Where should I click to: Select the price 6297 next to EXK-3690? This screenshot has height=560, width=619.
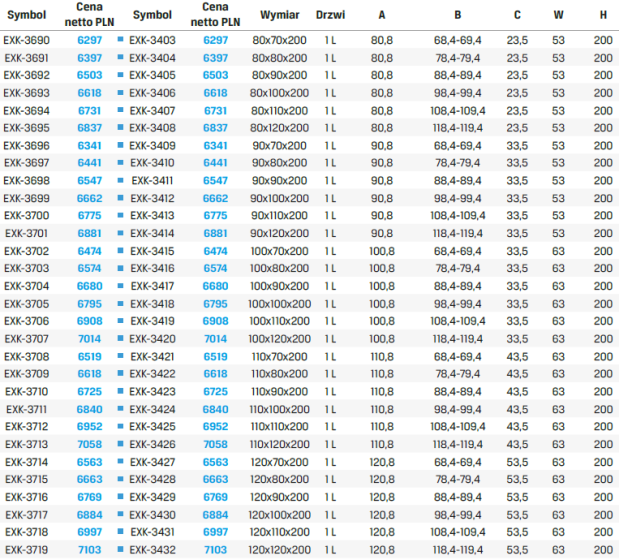click(90, 40)
